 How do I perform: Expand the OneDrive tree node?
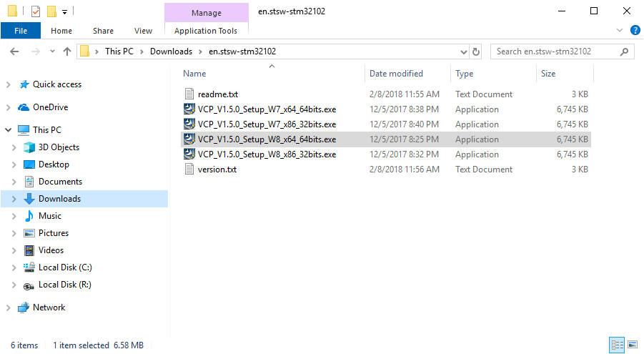[x=8, y=107]
